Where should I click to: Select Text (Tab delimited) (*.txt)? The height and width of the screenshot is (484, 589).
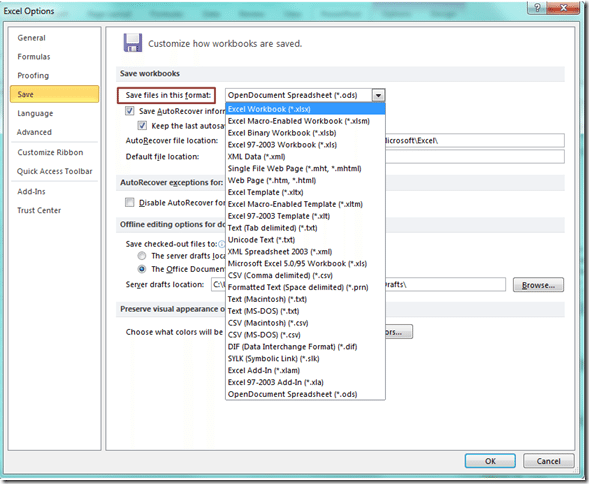[x=305, y=228]
